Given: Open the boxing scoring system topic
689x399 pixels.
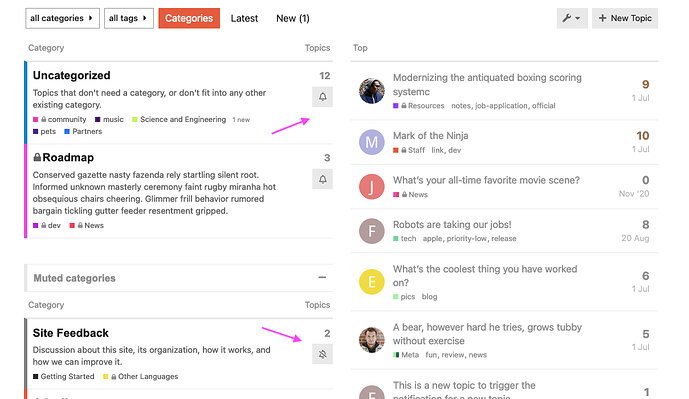Looking at the screenshot, I should (487, 84).
